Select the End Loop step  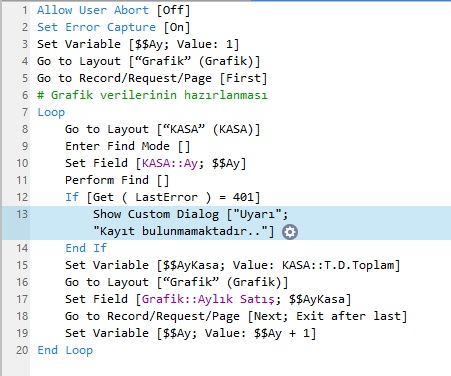[65, 350]
